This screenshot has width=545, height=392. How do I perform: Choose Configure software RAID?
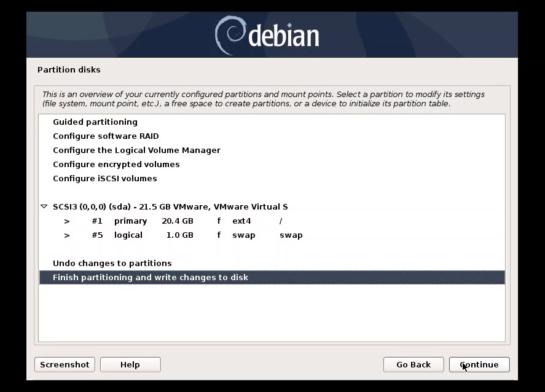(106, 136)
